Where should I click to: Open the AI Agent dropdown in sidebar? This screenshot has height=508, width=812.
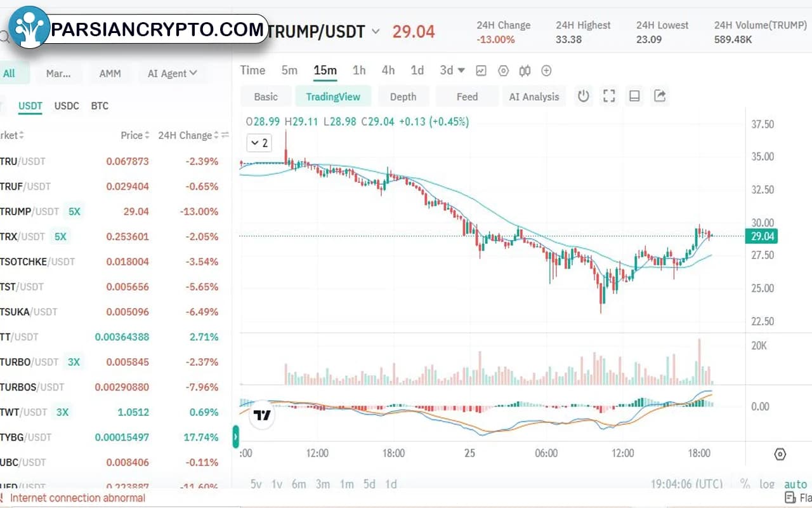click(x=172, y=73)
